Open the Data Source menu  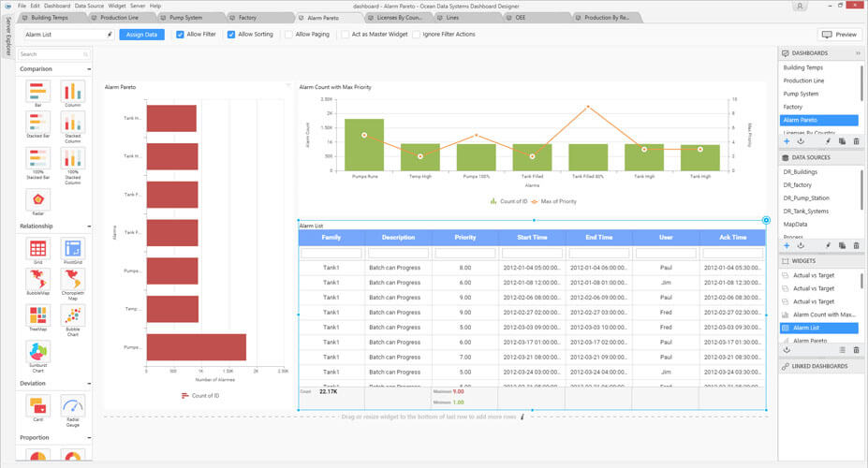coord(89,6)
